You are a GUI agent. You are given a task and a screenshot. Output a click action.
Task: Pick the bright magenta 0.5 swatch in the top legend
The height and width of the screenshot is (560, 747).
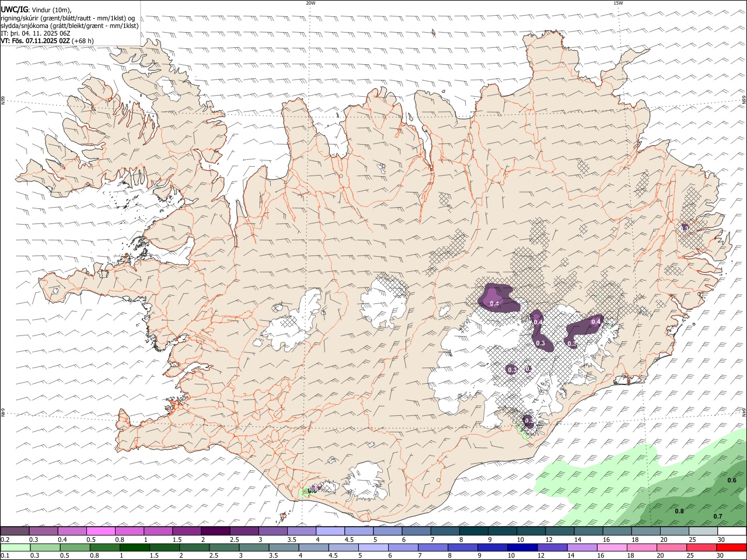click(x=100, y=531)
